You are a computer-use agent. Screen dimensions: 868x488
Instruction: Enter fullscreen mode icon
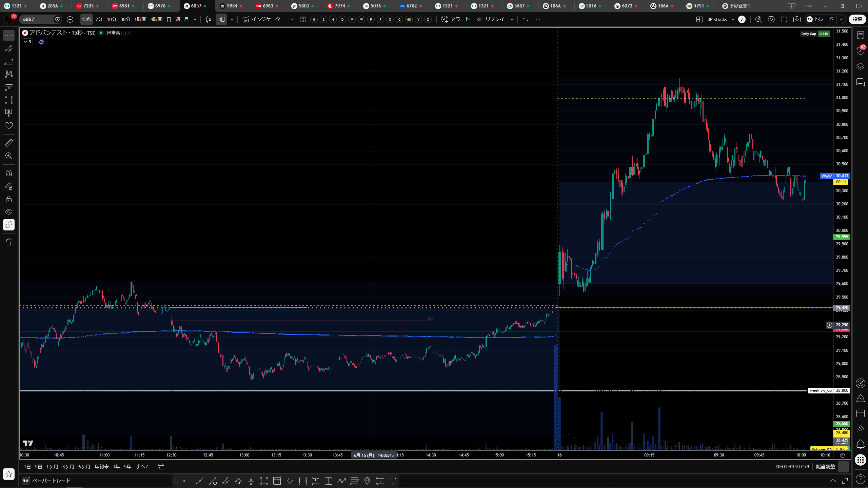[x=784, y=19]
